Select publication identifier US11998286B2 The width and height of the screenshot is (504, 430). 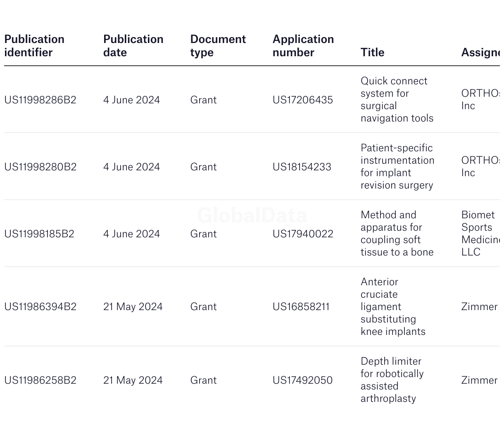click(40, 100)
